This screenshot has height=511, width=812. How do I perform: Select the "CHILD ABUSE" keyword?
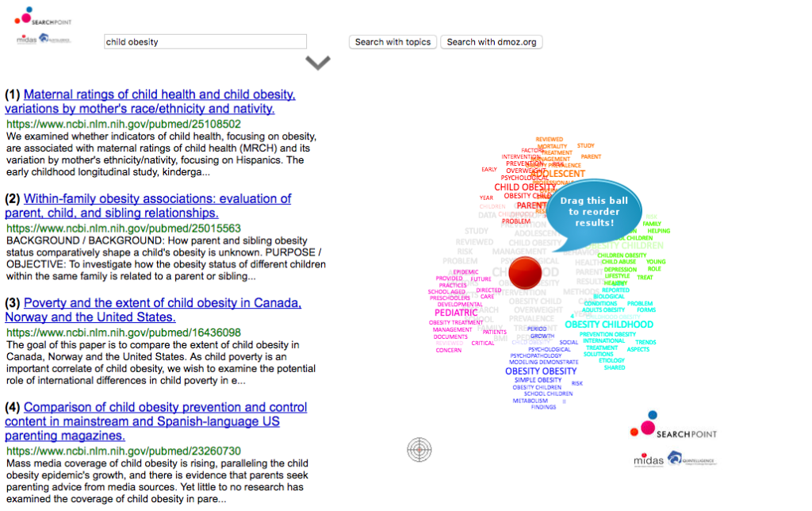(x=619, y=262)
